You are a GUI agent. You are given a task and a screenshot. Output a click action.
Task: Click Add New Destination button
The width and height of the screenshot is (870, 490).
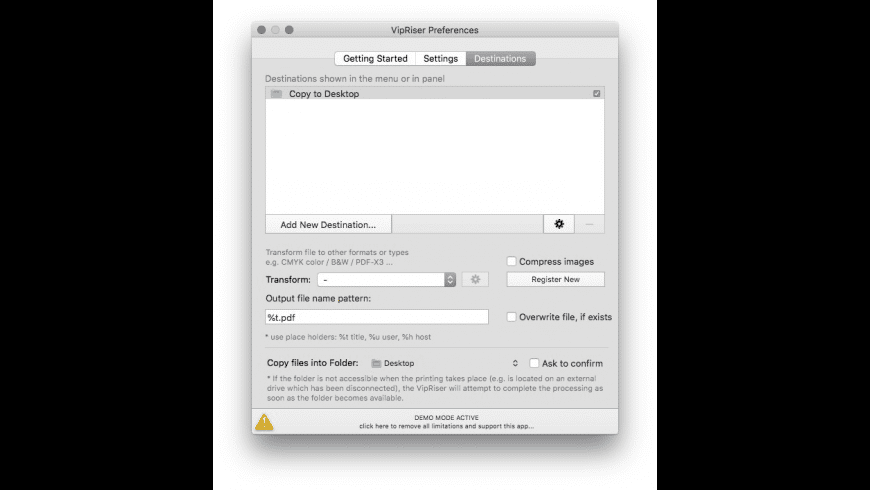click(x=328, y=224)
